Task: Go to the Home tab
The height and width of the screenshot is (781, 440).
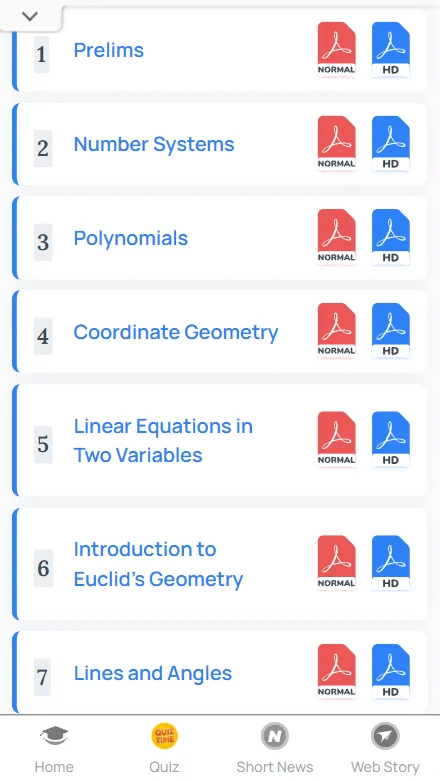Action: click(x=54, y=749)
